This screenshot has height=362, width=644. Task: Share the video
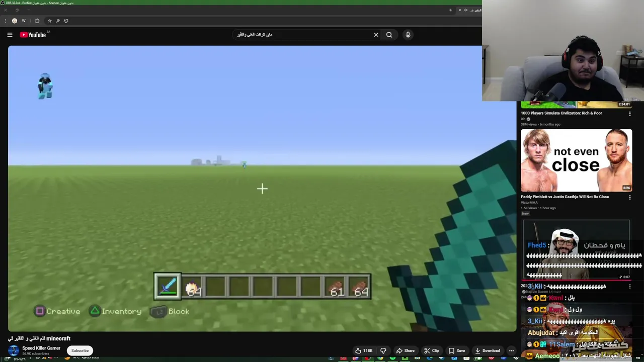tap(406, 350)
